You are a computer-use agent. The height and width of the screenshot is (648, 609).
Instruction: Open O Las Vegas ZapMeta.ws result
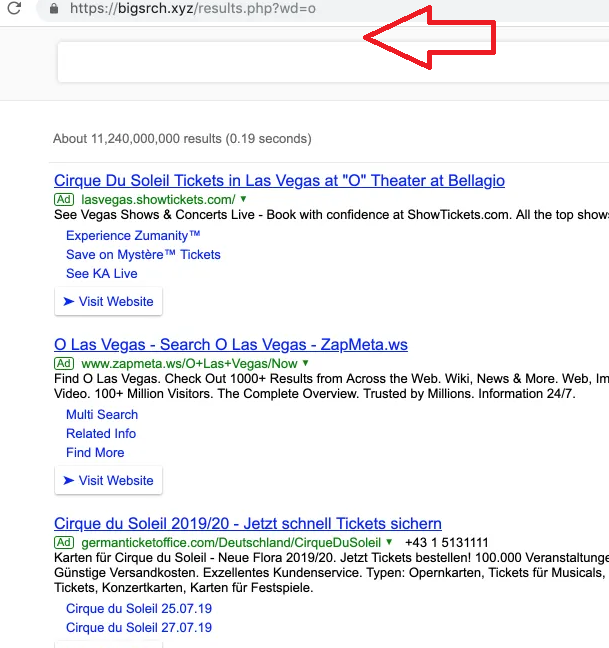231,345
